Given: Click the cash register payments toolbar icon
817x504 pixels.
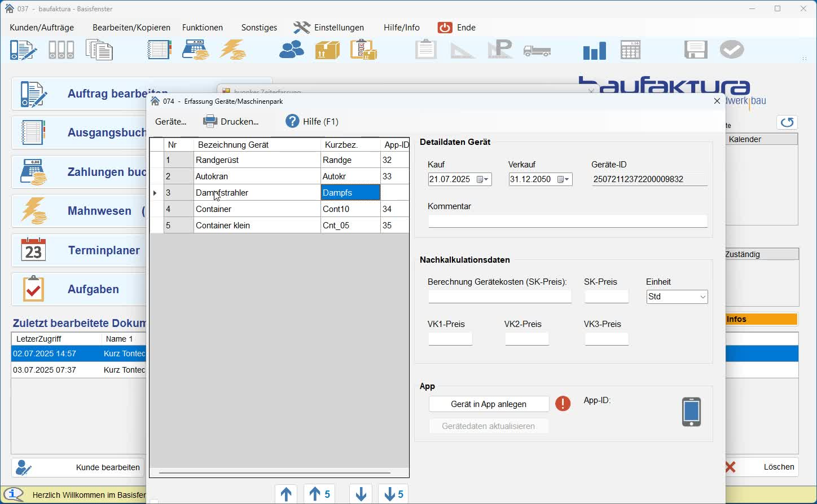Looking at the screenshot, I should coord(195,50).
